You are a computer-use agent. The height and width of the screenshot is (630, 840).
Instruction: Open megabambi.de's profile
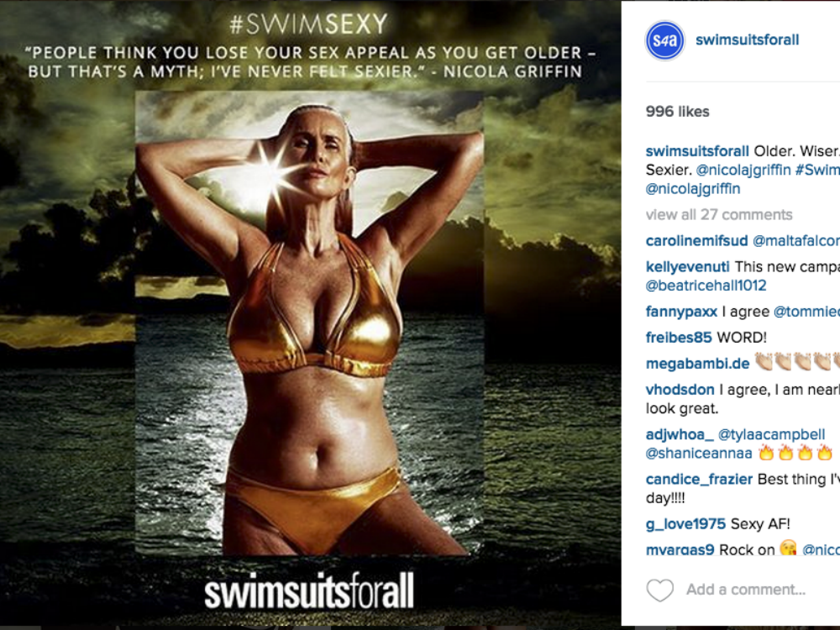[x=697, y=363]
